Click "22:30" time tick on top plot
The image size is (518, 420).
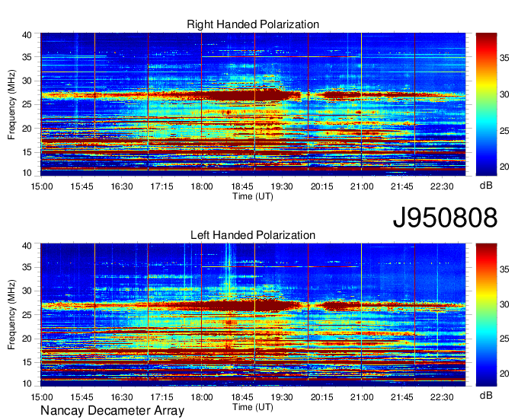coord(442,186)
